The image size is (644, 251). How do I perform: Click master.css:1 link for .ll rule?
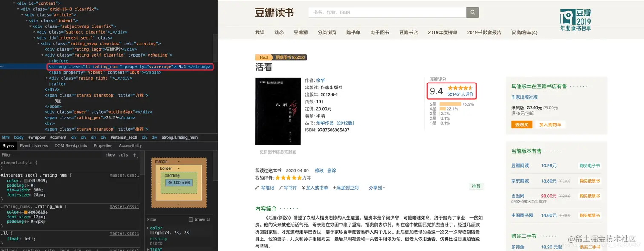[x=124, y=233]
